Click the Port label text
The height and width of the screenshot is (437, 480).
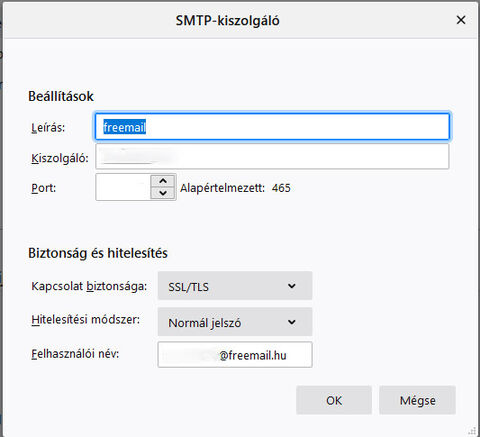coord(44,188)
